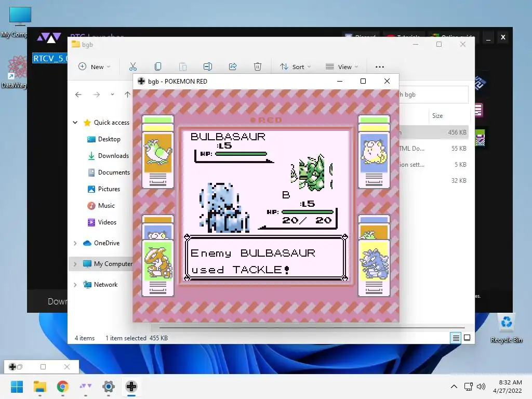This screenshot has width=532, height=399.
Task: Click the Size column header
Action: tap(437, 116)
